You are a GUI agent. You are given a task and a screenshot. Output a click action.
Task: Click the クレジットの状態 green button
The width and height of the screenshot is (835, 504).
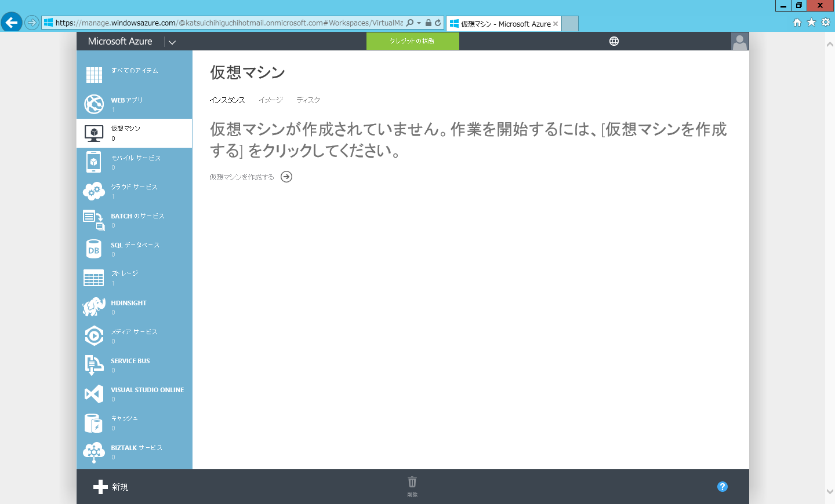pyautogui.click(x=413, y=41)
